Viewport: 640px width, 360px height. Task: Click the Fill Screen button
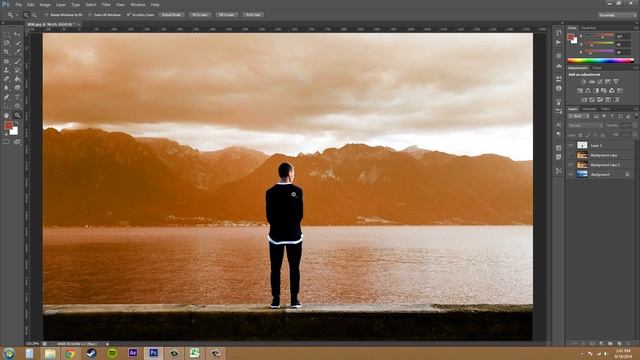227,15
